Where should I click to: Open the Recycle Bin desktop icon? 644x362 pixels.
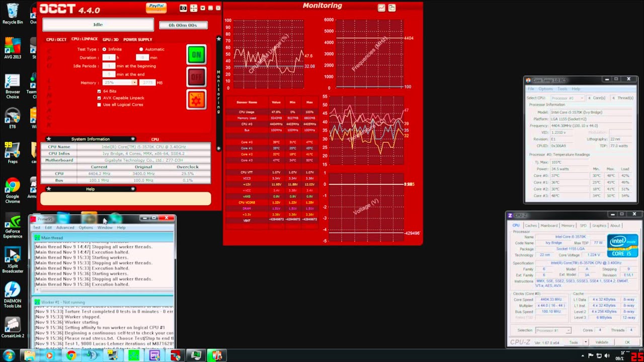13,14
